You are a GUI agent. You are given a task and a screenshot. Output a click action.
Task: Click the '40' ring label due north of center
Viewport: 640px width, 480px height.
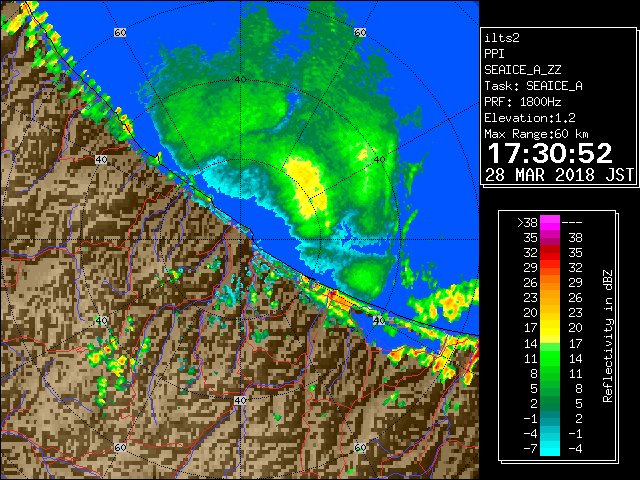pyautogui.click(x=240, y=80)
